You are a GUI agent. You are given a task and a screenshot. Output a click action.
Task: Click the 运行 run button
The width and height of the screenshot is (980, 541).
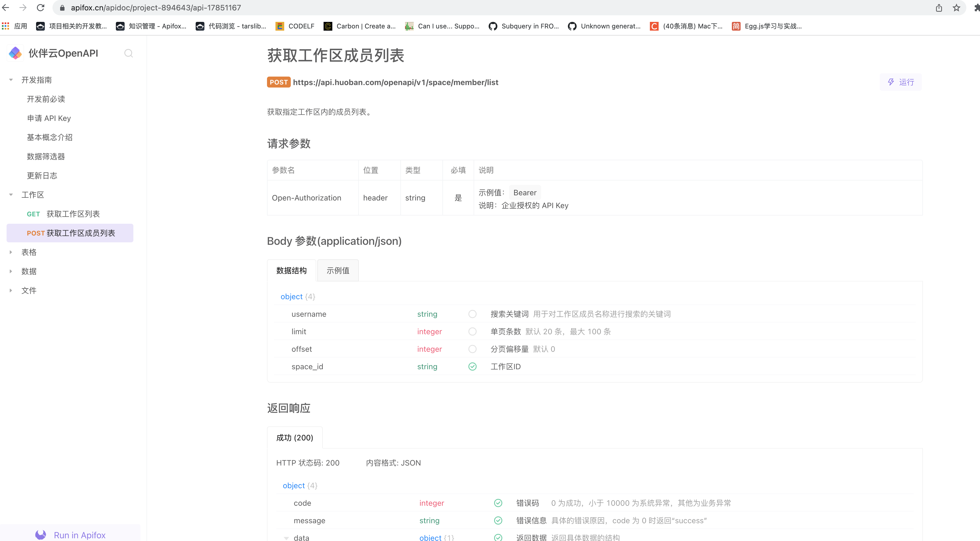[900, 82]
